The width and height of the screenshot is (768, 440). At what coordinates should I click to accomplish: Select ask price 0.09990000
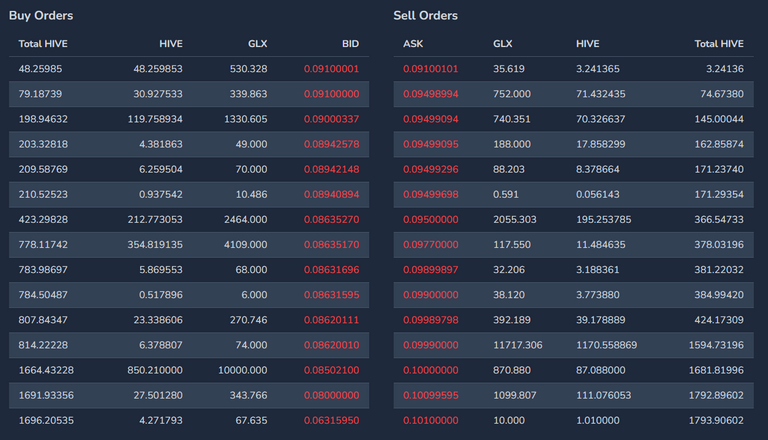(431, 345)
